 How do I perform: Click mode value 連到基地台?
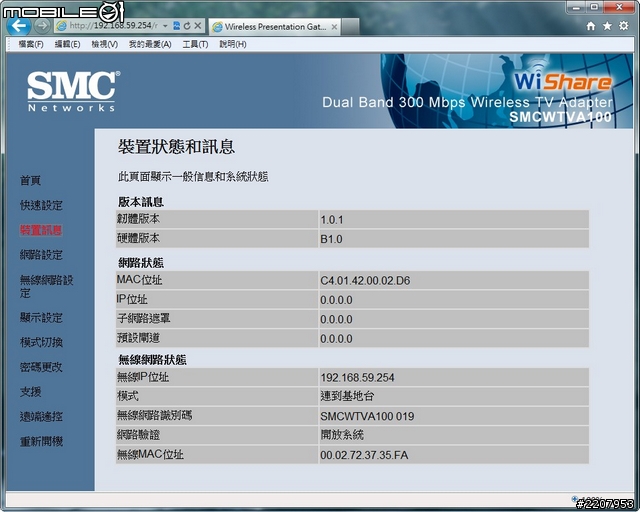(x=347, y=396)
